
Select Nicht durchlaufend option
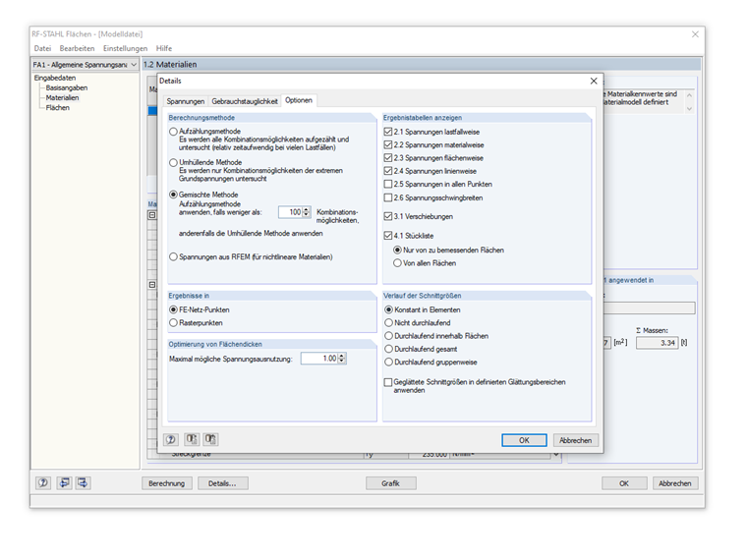coord(389,323)
